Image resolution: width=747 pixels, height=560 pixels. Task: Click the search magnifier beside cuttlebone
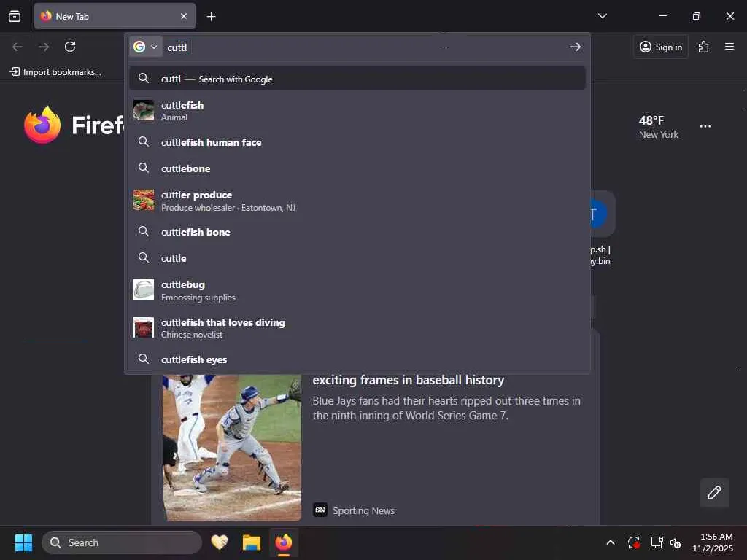point(144,168)
